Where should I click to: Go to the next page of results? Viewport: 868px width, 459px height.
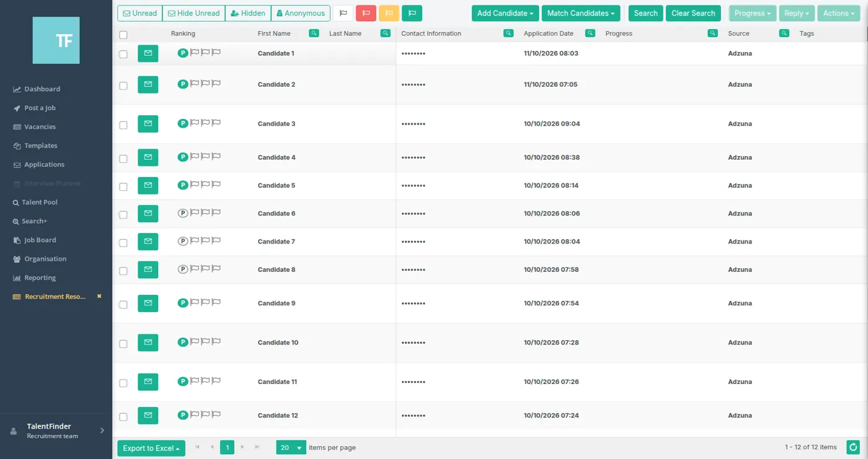tap(242, 447)
